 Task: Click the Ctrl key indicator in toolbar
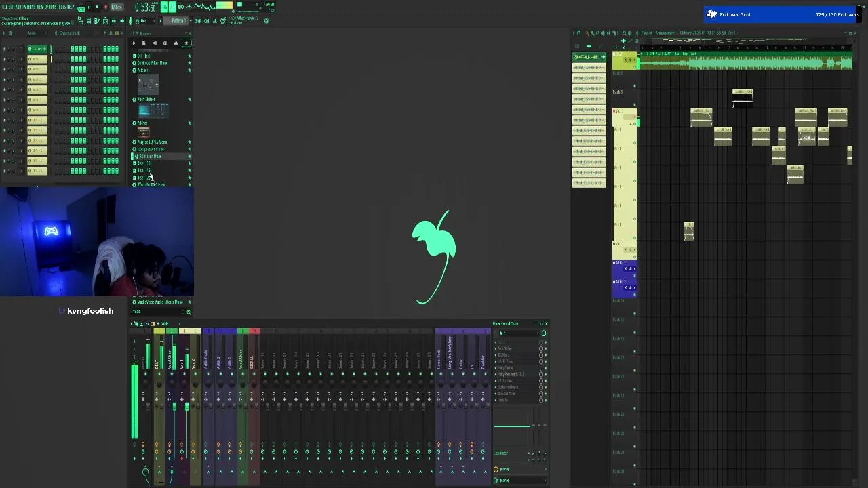(206, 21)
